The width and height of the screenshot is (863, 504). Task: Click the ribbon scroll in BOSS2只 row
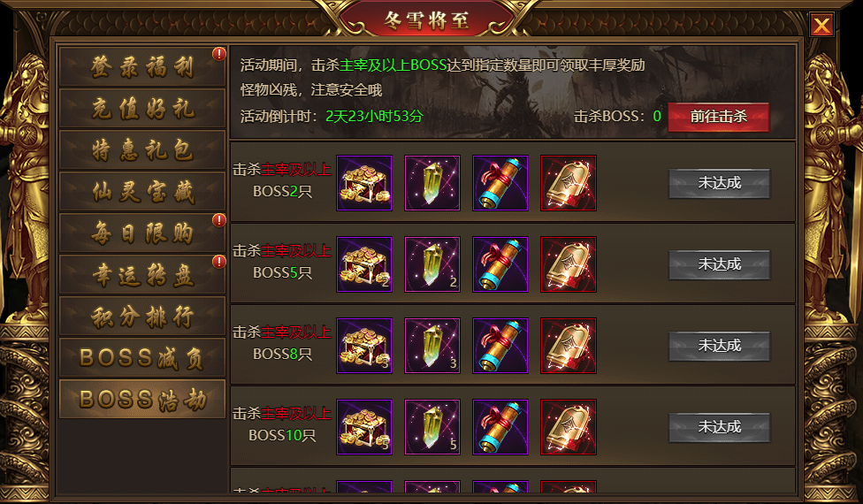point(500,183)
